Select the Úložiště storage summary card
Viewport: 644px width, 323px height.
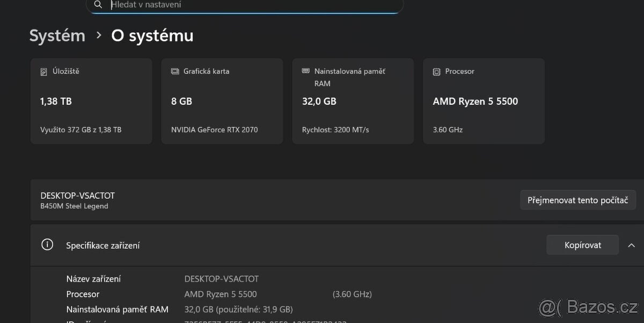91,101
